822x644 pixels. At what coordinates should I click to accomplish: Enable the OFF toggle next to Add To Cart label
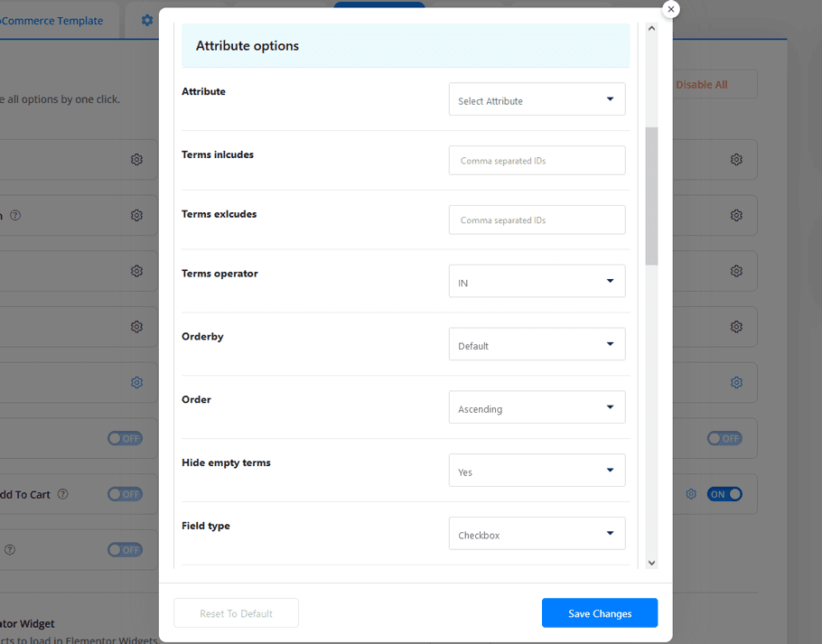(x=125, y=494)
